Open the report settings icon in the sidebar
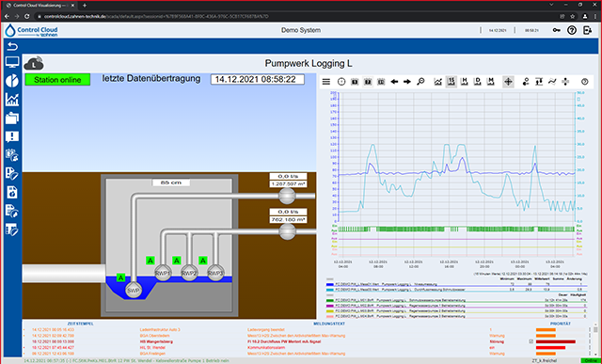This screenshot has height=364, width=602. click(12, 211)
